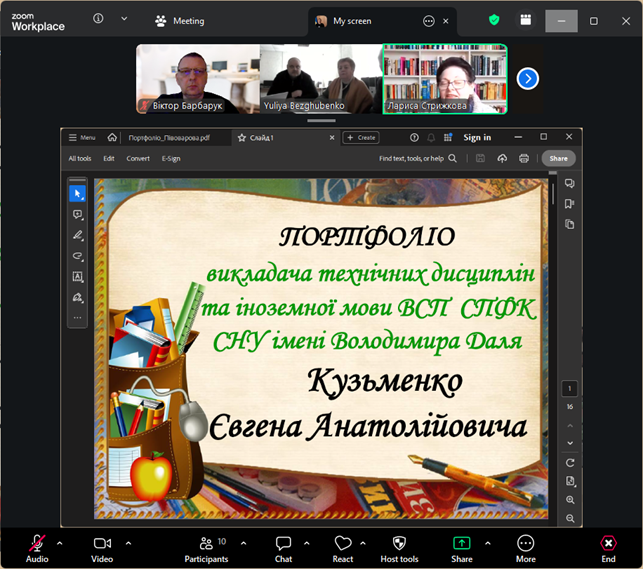Screen dimensions: 643x569
Task: Open the Acrobat Menu button
Action: (x=82, y=138)
